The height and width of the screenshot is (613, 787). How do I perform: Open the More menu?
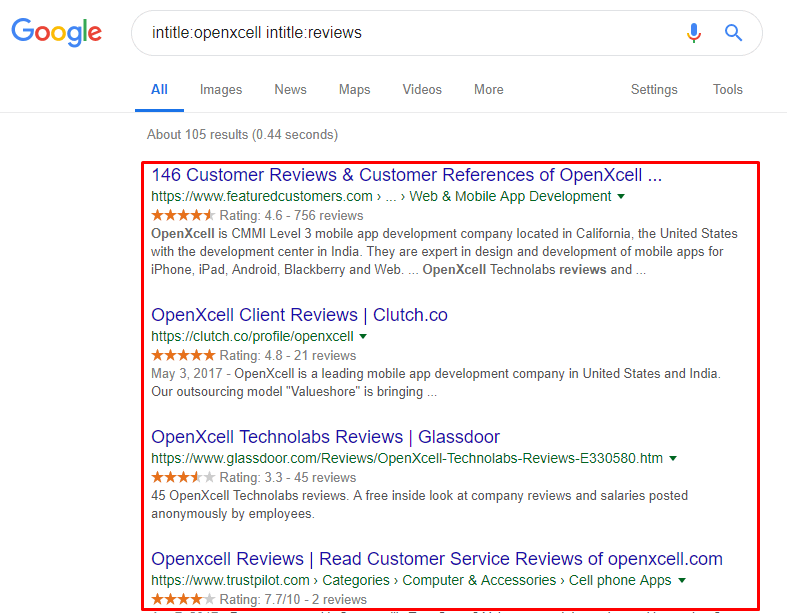tap(489, 90)
